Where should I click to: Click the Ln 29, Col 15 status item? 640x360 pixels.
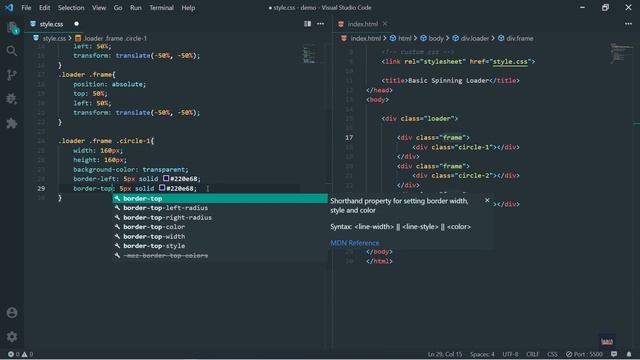445,354
